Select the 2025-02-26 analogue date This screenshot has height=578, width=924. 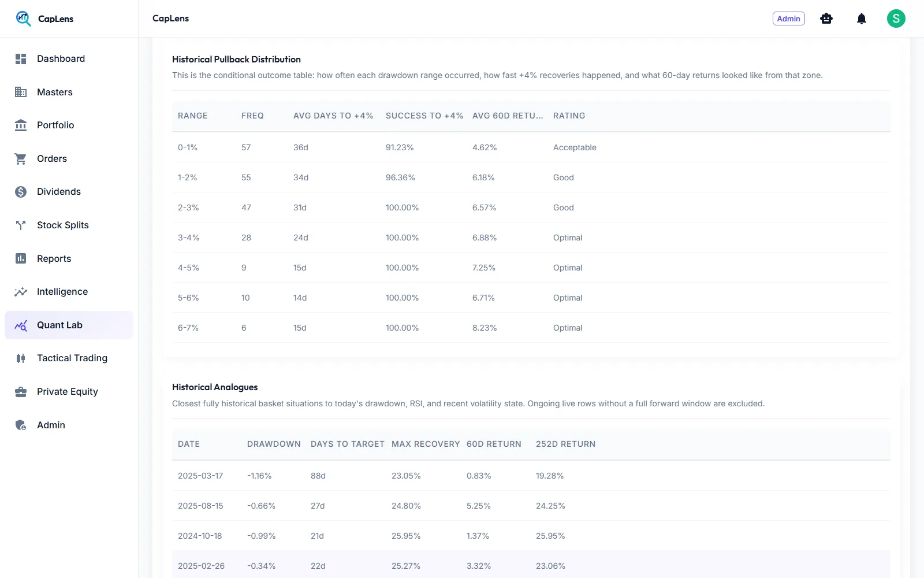pyautogui.click(x=201, y=566)
